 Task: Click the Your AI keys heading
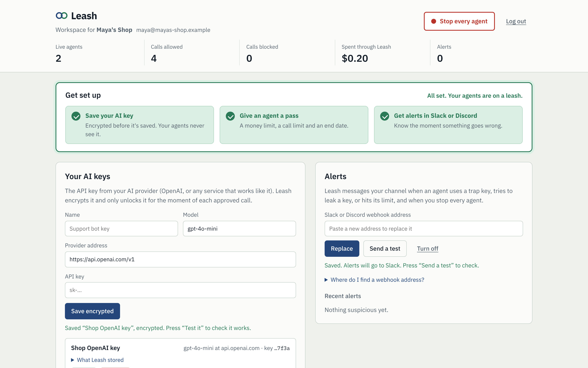[87, 176]
